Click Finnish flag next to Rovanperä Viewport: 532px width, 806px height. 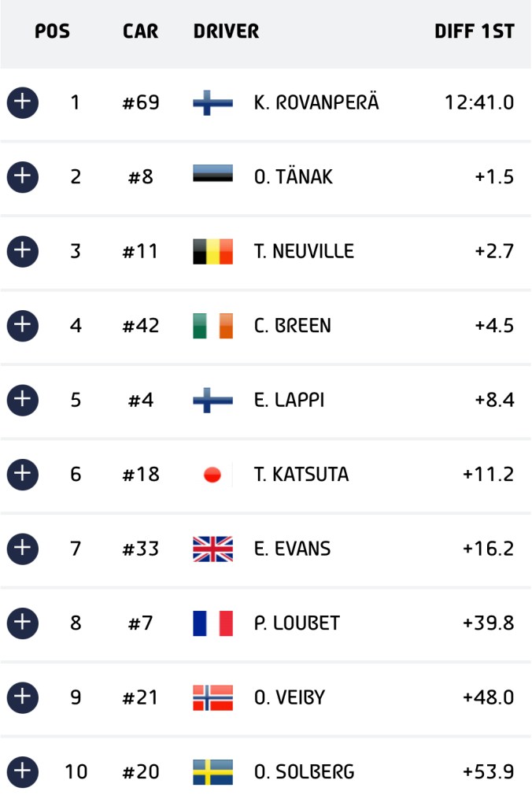(212, 102)
